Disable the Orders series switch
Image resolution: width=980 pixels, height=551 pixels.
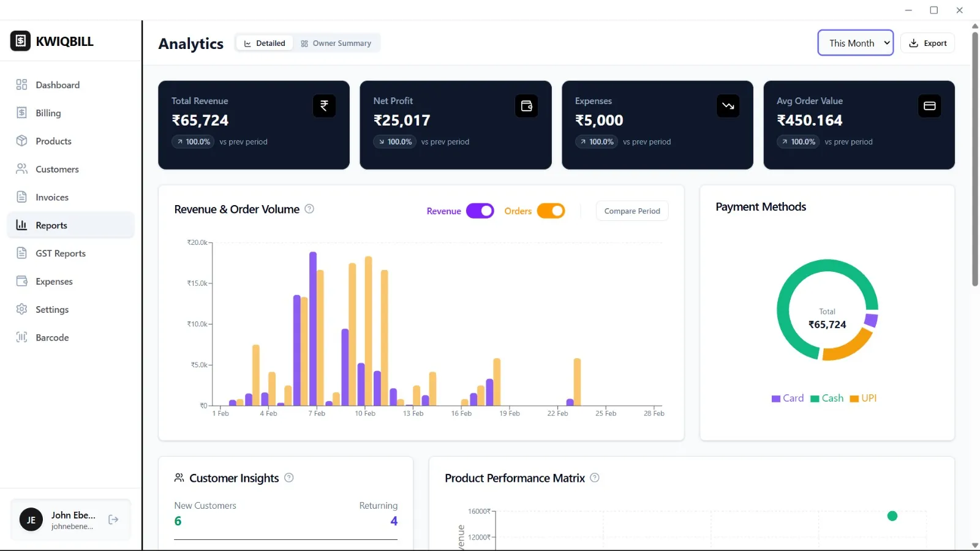[551, 211]
